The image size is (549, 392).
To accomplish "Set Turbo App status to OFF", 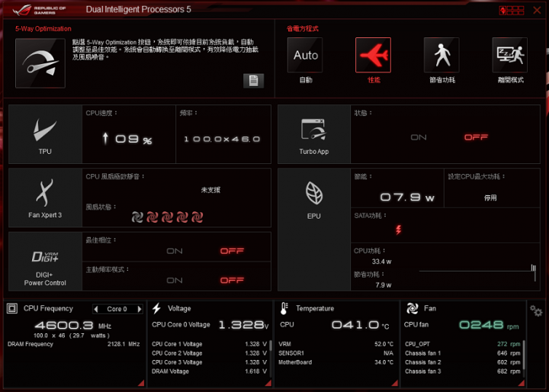I will pyautogui.click(x=476, y=137).
